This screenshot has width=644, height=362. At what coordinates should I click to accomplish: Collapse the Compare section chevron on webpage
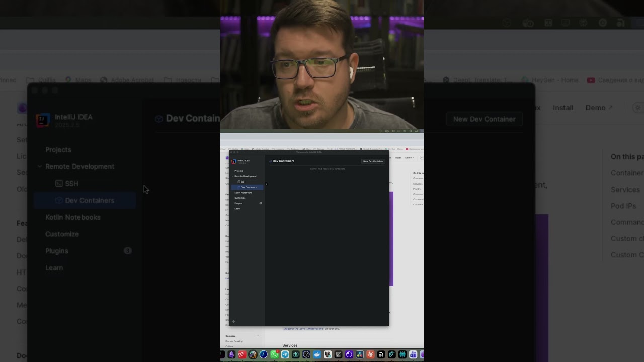(x=258, y=336)
